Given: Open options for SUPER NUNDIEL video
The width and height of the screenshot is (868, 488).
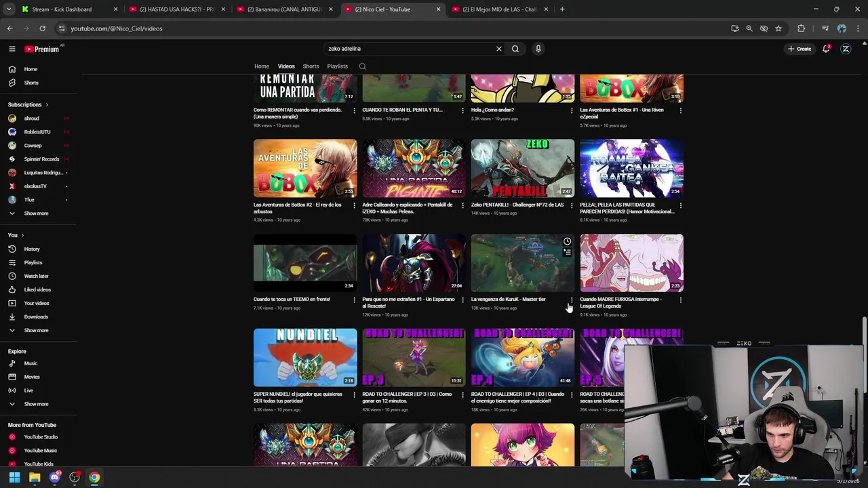Looking at the screenshot, I should point(354,394).
